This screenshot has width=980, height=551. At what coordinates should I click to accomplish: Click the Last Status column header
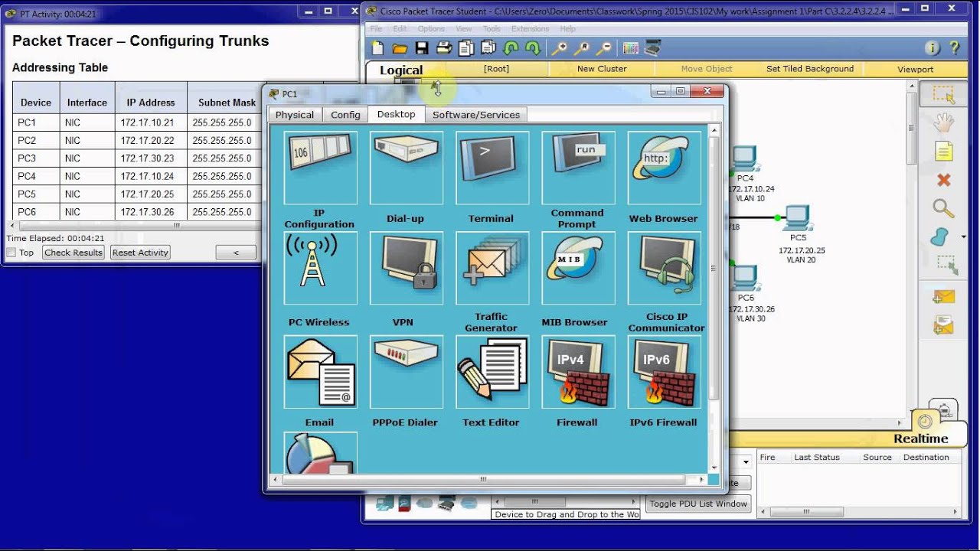[817, 457]
